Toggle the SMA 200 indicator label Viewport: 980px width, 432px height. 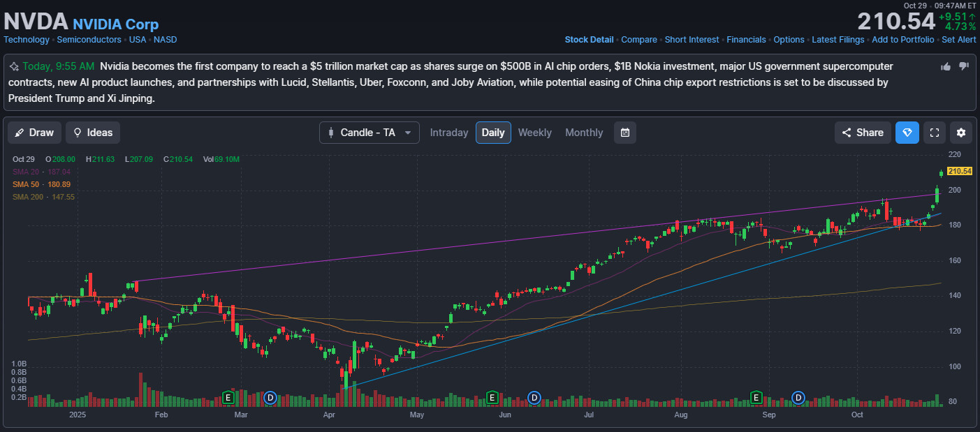click(43, 197)
